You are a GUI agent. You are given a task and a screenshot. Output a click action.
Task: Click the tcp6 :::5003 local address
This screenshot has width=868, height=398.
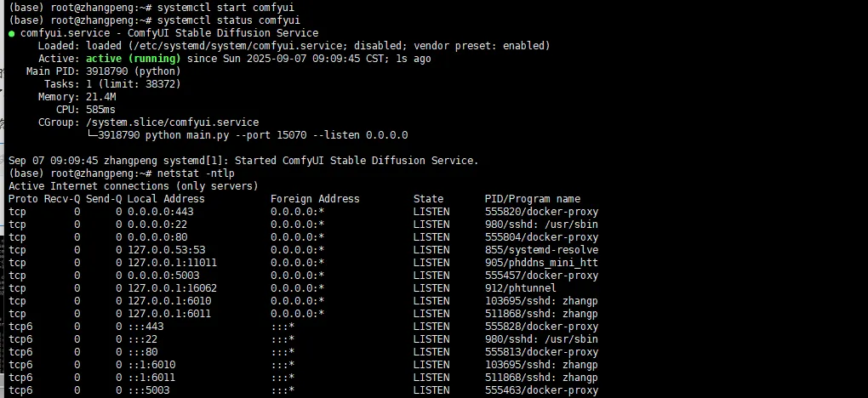tap(148, 390)
